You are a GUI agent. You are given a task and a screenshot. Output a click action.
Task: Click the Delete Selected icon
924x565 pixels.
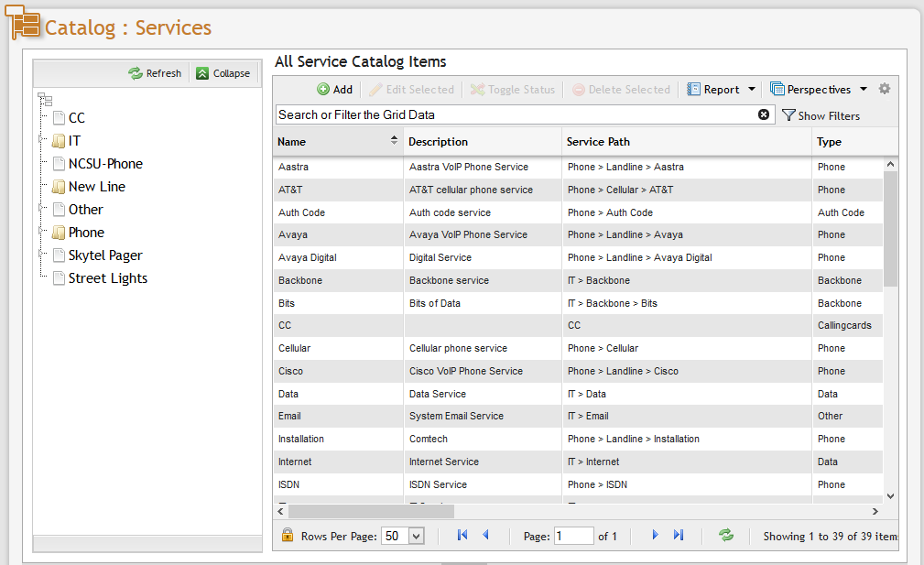(578, 89)
